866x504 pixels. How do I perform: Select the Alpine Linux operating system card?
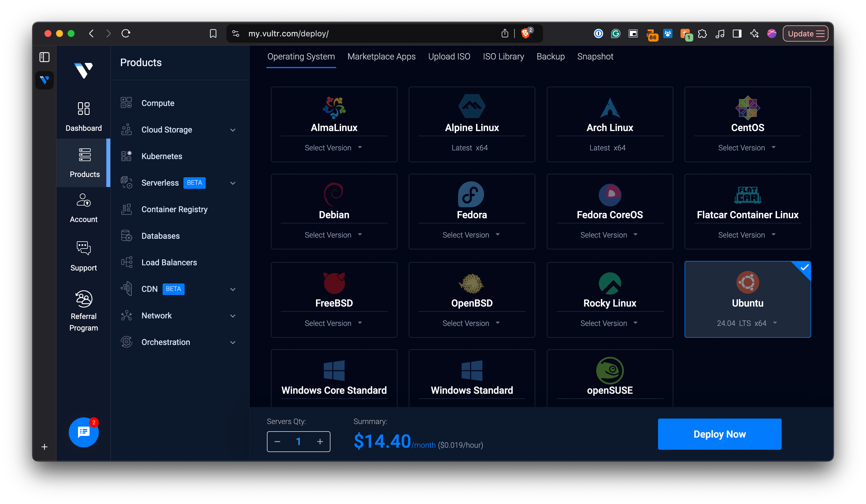click(471, 124)
